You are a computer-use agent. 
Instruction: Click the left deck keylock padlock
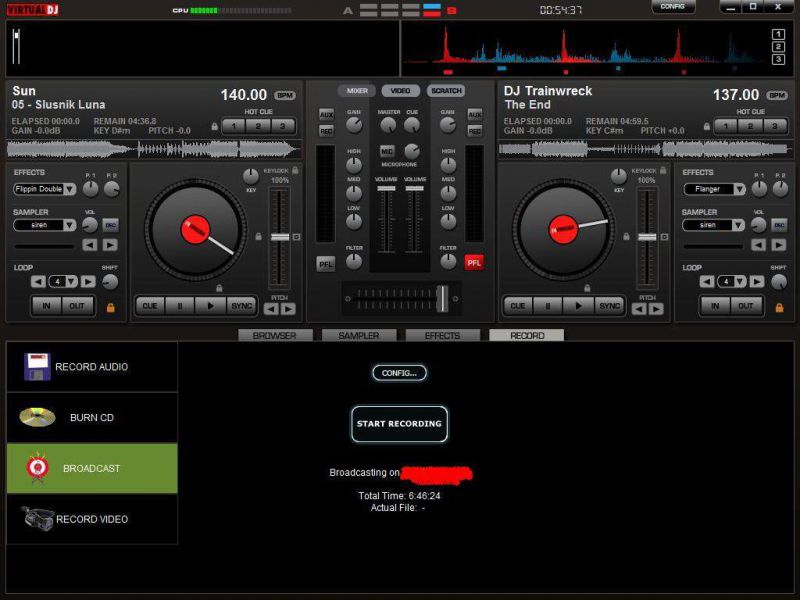tap(295, 170)
